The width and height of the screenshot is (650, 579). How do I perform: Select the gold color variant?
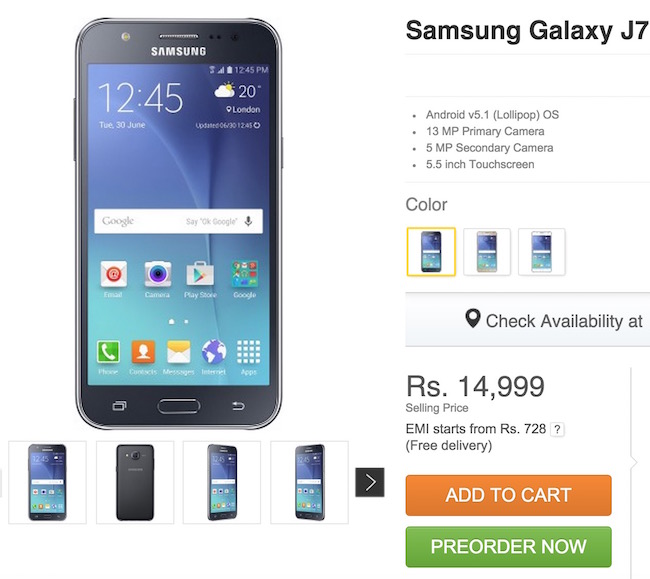(487, 252)
